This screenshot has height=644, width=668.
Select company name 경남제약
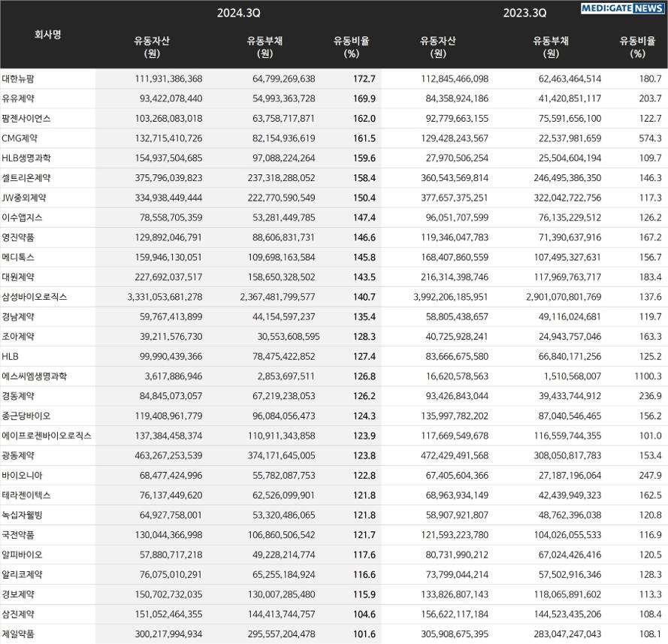tap(18, 317)
